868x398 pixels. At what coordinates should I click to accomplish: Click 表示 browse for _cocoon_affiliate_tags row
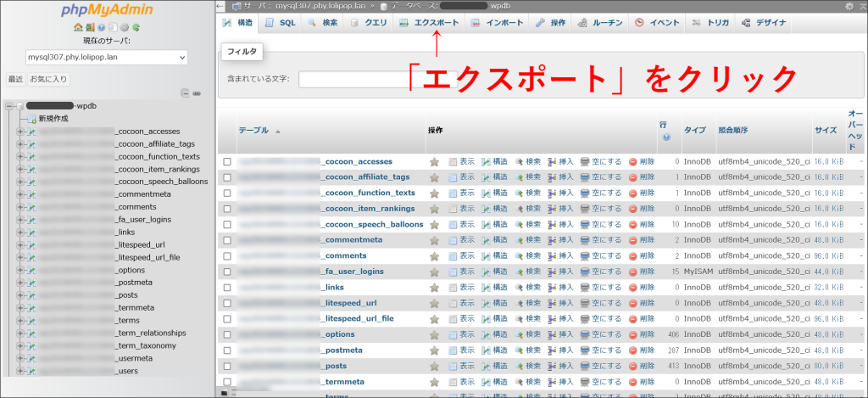point(461,177)
